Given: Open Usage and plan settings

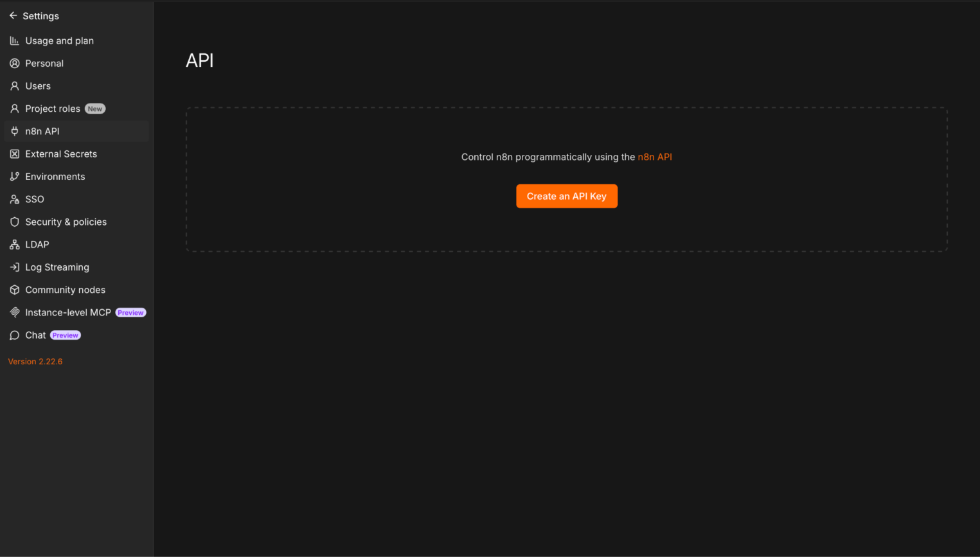Looking at the screenshot, I should 76,40.
